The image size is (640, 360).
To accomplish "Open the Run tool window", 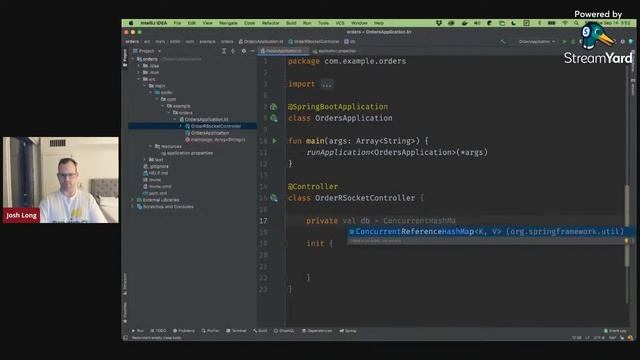I will (x=138, y=331).
